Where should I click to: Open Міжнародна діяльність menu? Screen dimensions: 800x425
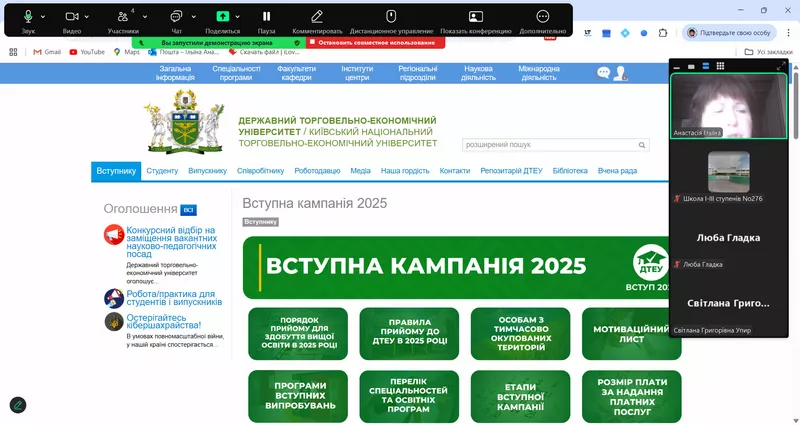click(539, 73)
